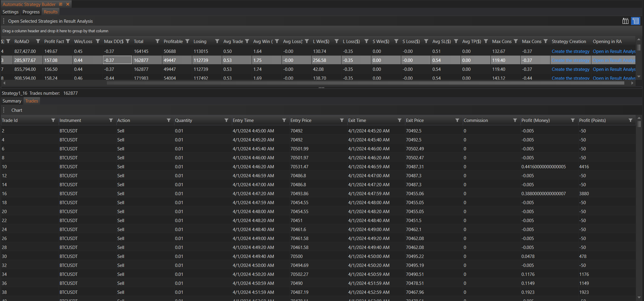Image resolution: width=644 pixels, height=301 pixels.
Task: Click filter icon on Instrument column
Action: [111, 120]
